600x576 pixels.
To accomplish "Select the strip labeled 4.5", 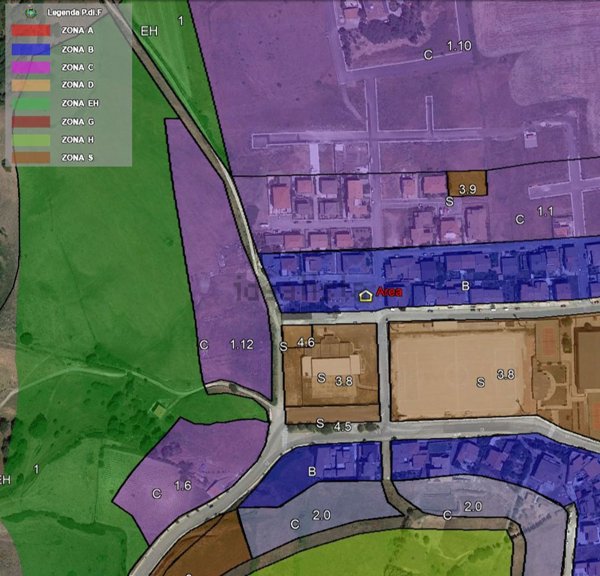I will click(341, 426).
